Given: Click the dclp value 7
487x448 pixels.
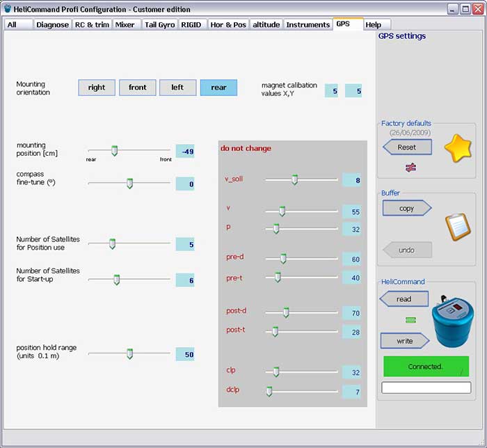Looking at the screenshot, I should [351, 392].
